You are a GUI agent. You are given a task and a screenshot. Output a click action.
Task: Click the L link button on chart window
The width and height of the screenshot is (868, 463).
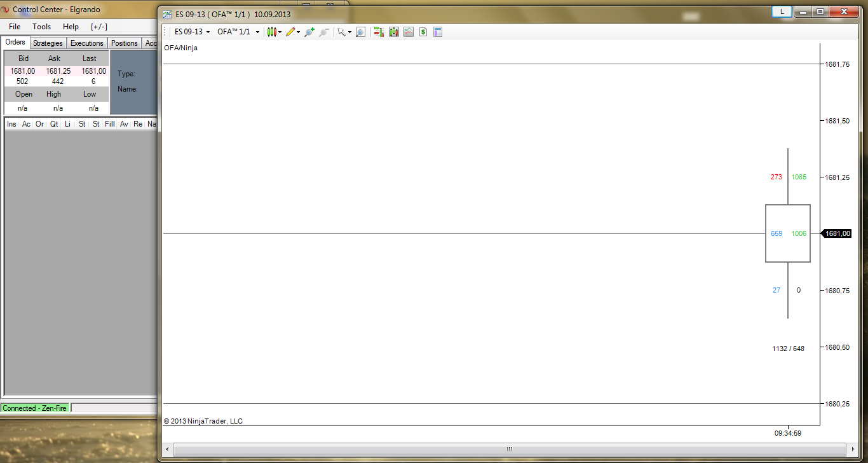782,11
